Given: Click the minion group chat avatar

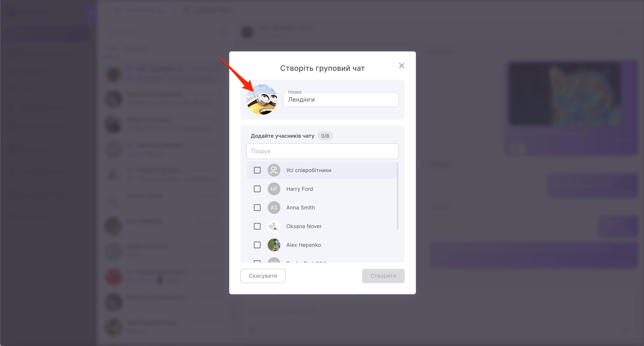Looking at the screenshot, I should [262, 100].
